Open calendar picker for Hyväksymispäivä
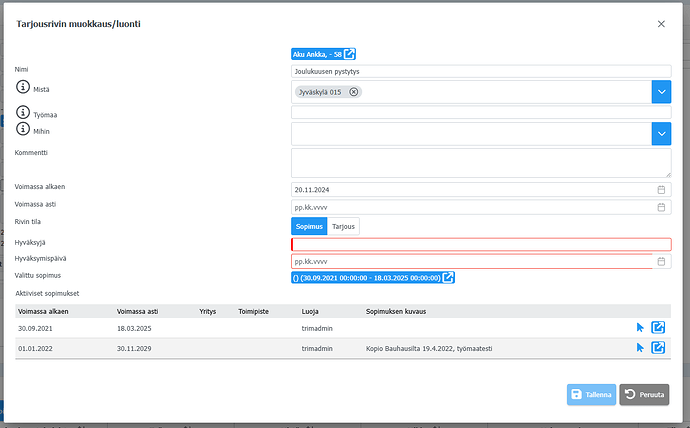 [661, 261]
